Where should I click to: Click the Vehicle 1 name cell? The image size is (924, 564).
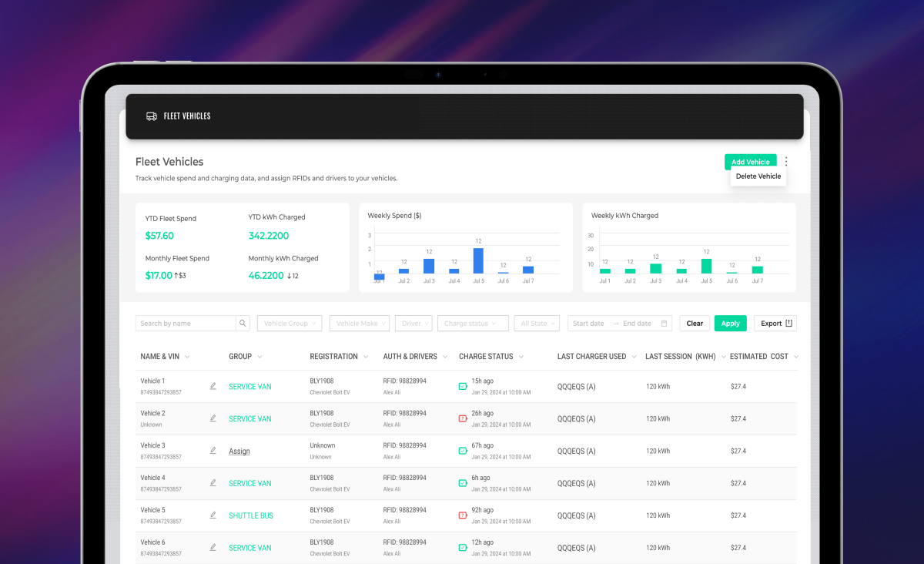coord(152,381)
